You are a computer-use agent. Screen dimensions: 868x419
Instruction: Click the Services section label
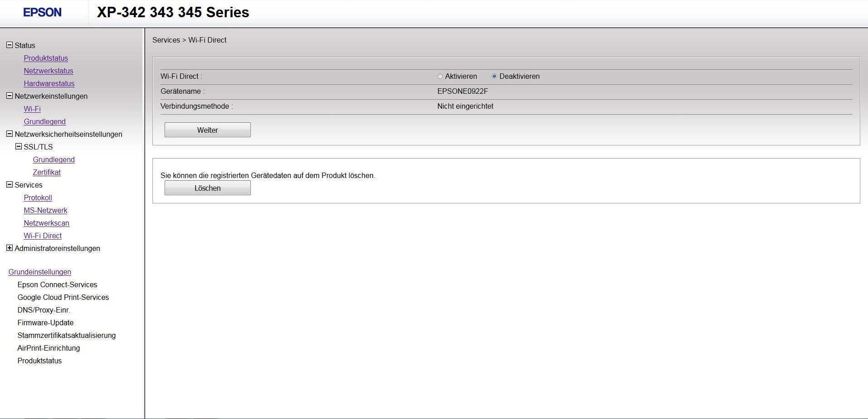coord(29,185)
